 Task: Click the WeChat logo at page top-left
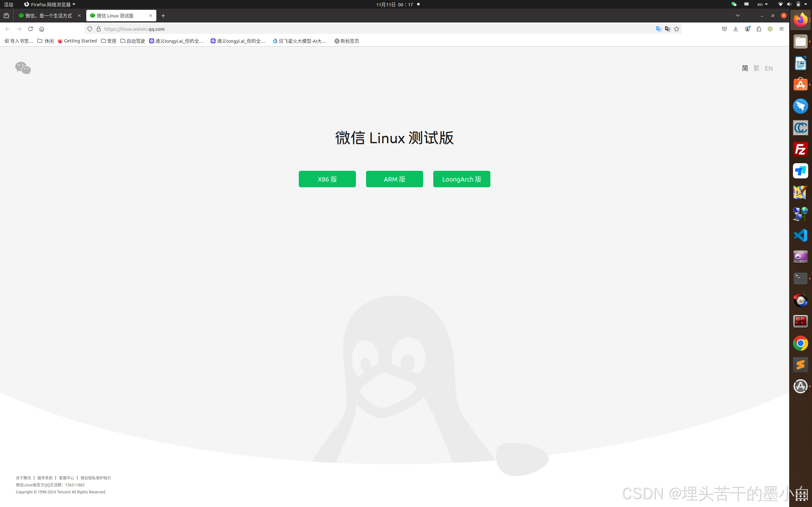23,68
